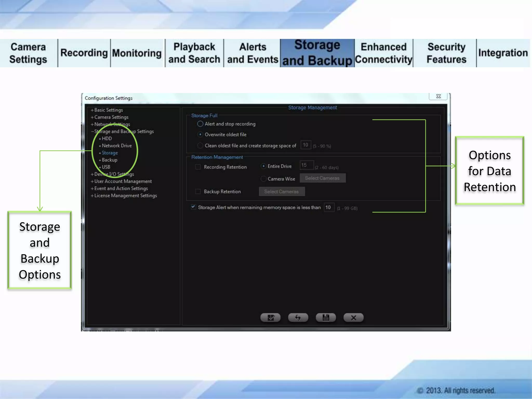The height and width of the screenshot is (399, 532).
Task: Expand License Management Settings node
Action: (x=92, y=196)
